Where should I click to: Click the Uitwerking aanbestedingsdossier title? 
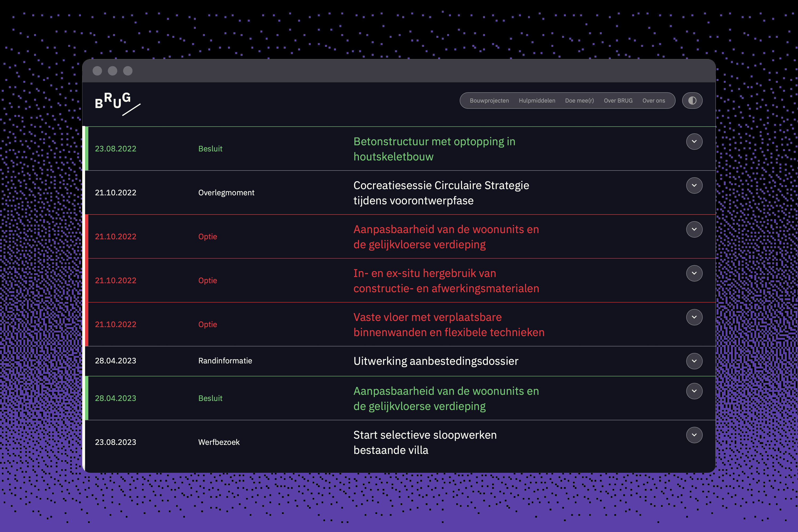[436, 361]
